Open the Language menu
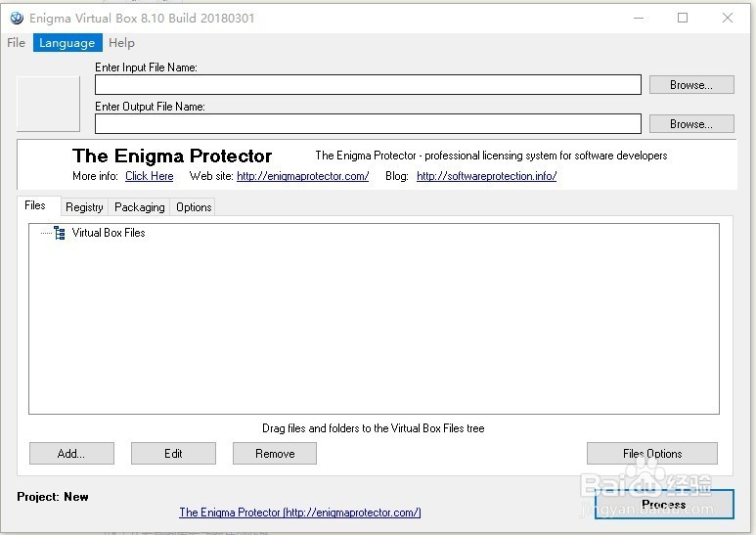Viewport: 756px width, 535px height. pyautogui.click(x=67, y=43)
